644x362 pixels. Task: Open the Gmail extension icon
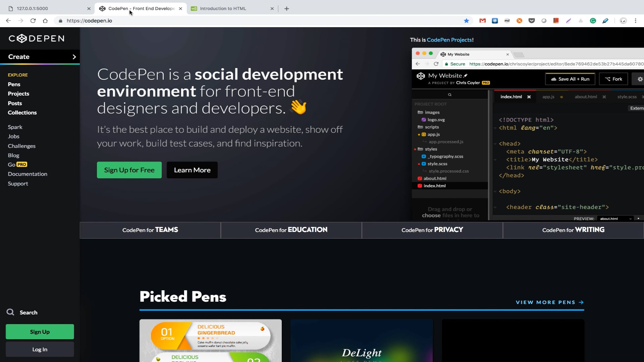click(x=482, y=21)
